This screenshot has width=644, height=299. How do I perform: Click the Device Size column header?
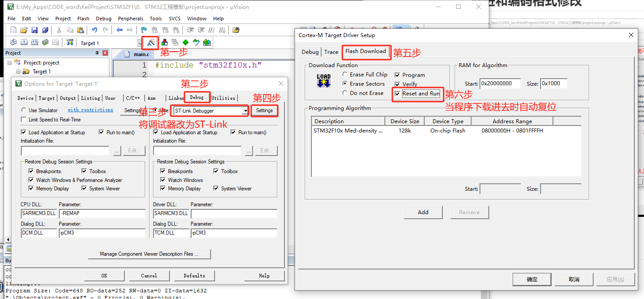[x=405, y=121]
